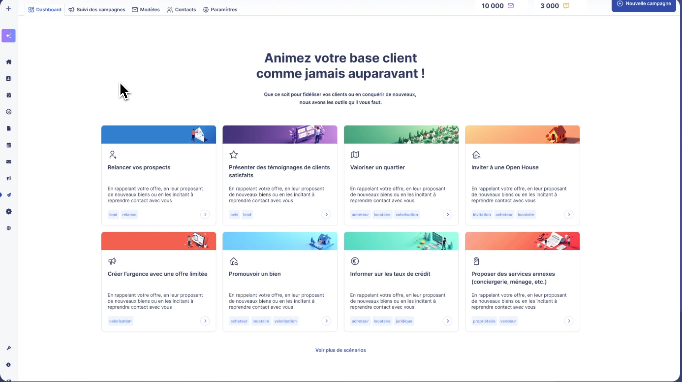Viewport: 682px width, 382px height.
Task: Open arrow on Inviter à une Open House
Action: coord(568,214)
